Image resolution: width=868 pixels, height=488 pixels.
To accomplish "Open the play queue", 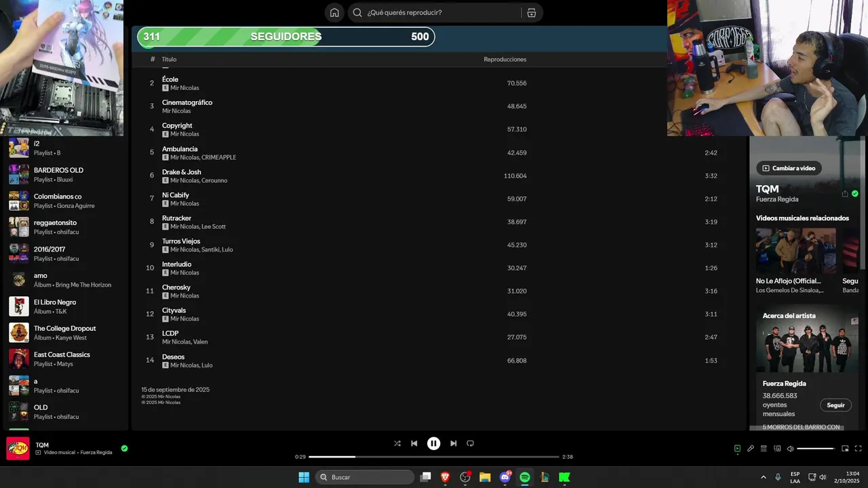I will click(x=764, y=448).
